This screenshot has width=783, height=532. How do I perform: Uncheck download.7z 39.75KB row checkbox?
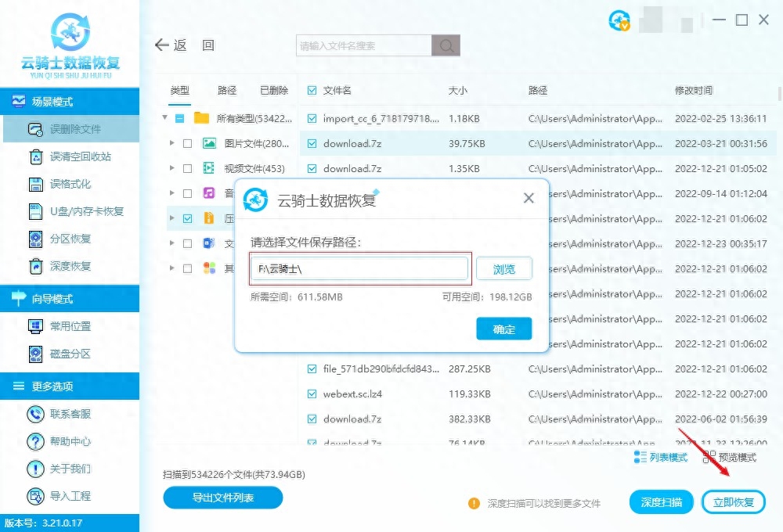click(x=312, y=144)
